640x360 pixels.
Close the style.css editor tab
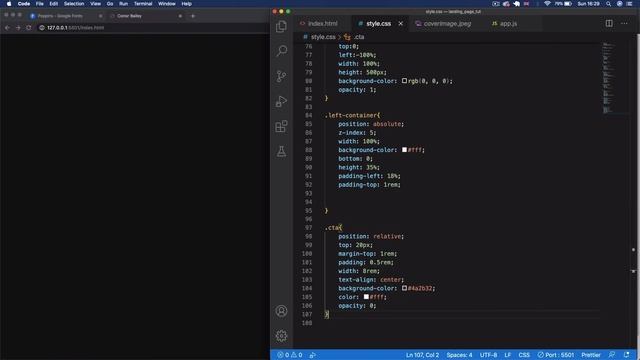pyautogui.click(x=400, y=24)
